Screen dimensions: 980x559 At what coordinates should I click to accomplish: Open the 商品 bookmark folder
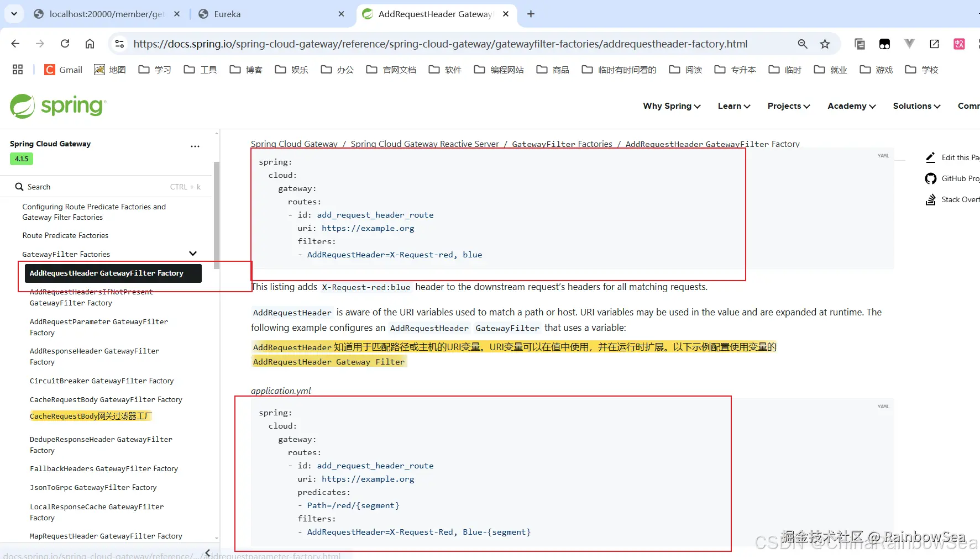coord(553,70)
